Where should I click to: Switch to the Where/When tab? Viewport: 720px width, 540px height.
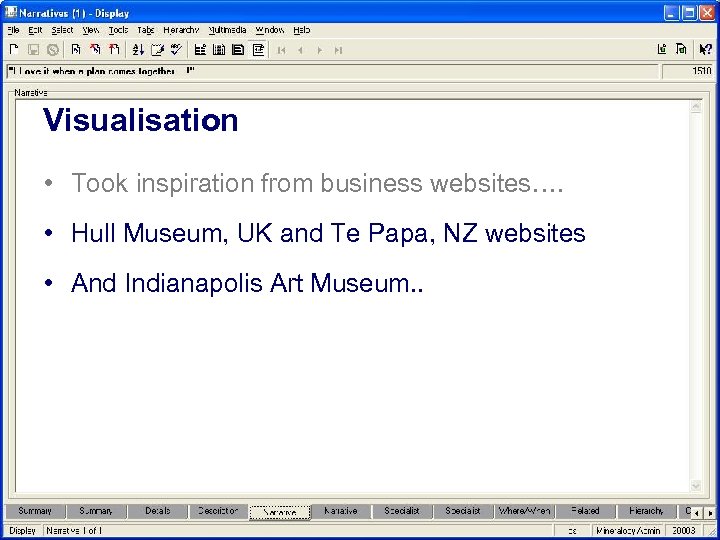[524, 511]
